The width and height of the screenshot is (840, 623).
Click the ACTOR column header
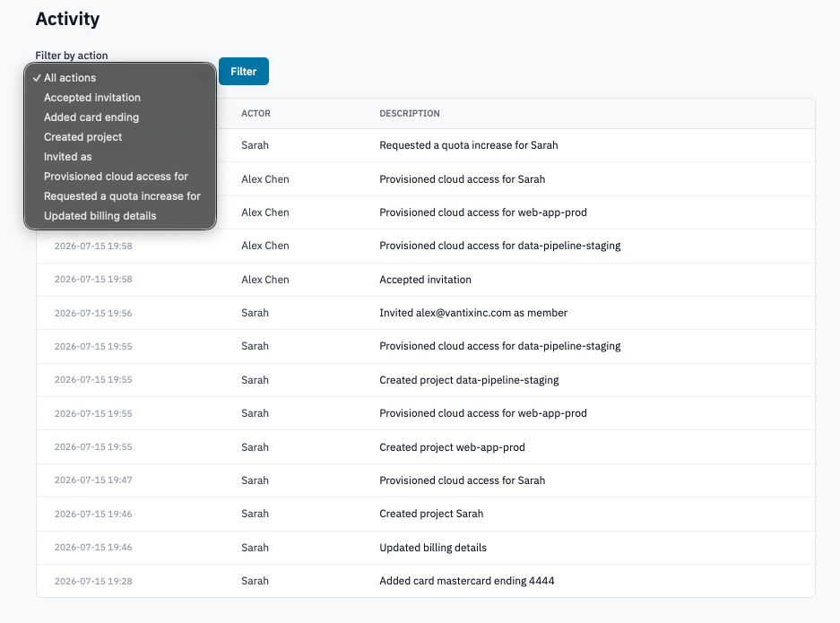pos(255,114)
